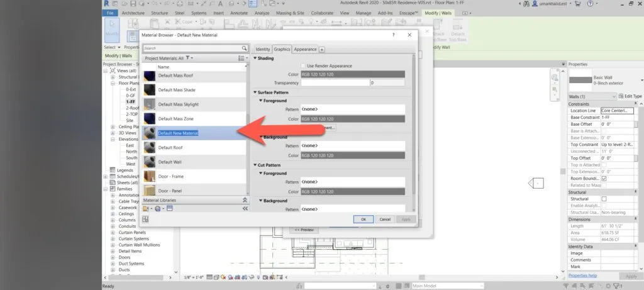The height and width of the screenshot is (290, 644).
Task: Select the Default Wall material
Action: [x=194, y=162]
